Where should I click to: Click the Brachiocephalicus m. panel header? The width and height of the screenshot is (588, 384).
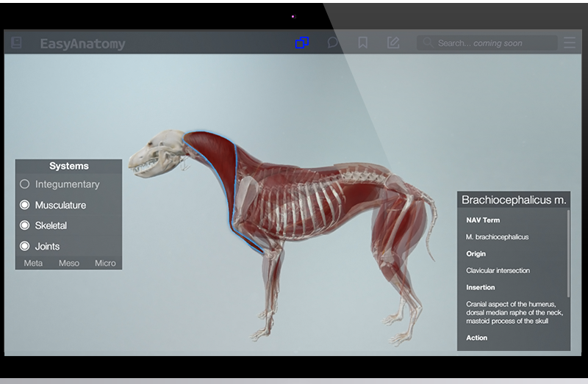513,200
